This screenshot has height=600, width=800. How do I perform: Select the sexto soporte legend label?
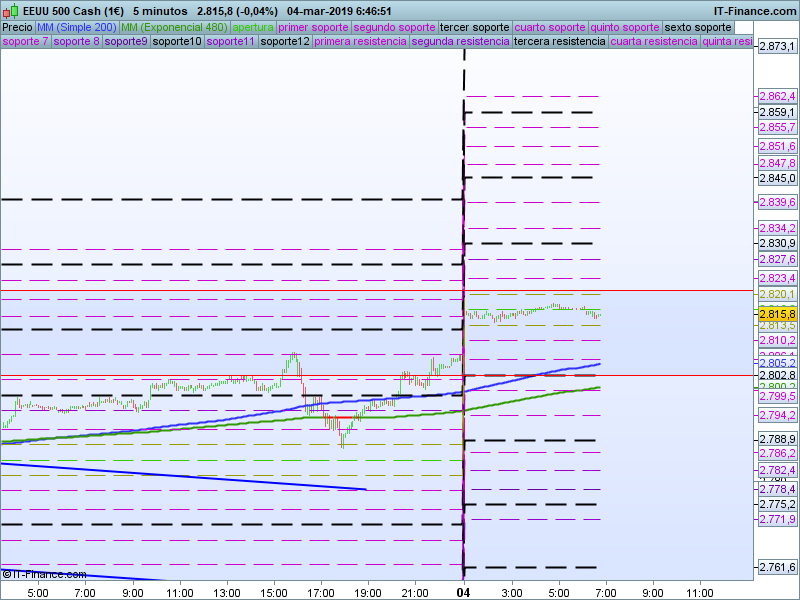(x=699, y=28)
